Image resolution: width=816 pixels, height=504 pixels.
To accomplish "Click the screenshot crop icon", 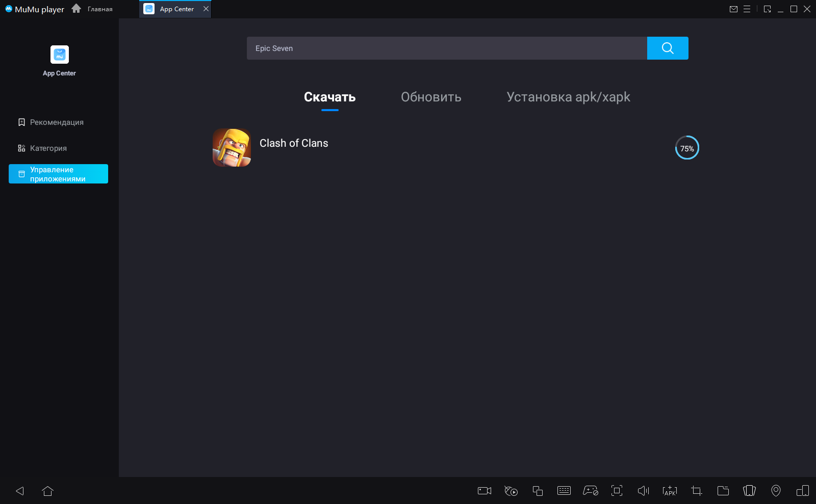I will pyautogui.click(x=697, y=491).
